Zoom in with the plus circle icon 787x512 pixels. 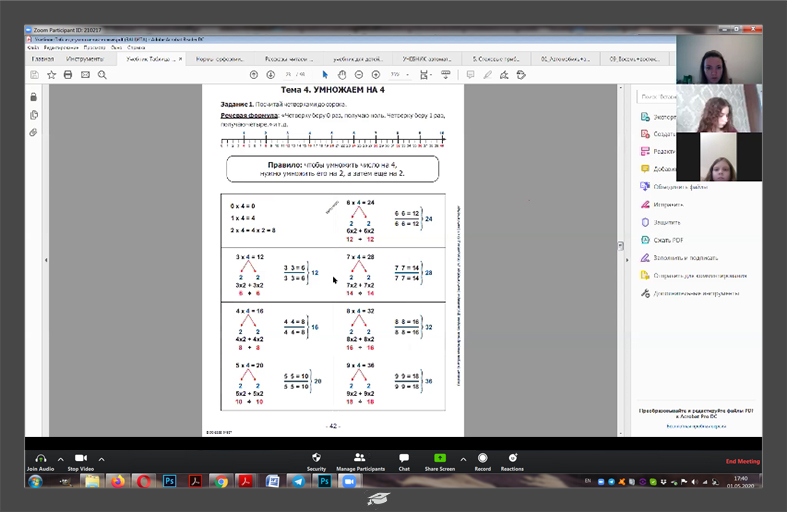point(375,75)
